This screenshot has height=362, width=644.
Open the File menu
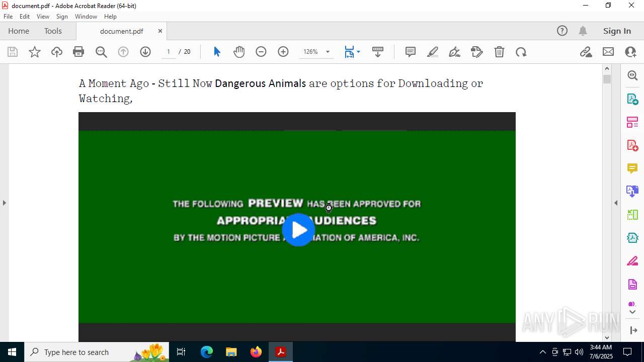pos(8,17)
